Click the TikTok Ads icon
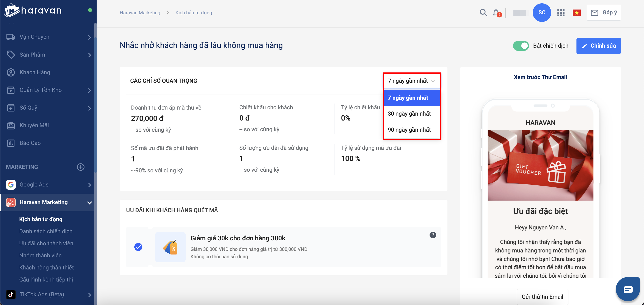This screenshot has width=644, height=305. (x=11, y=294)
